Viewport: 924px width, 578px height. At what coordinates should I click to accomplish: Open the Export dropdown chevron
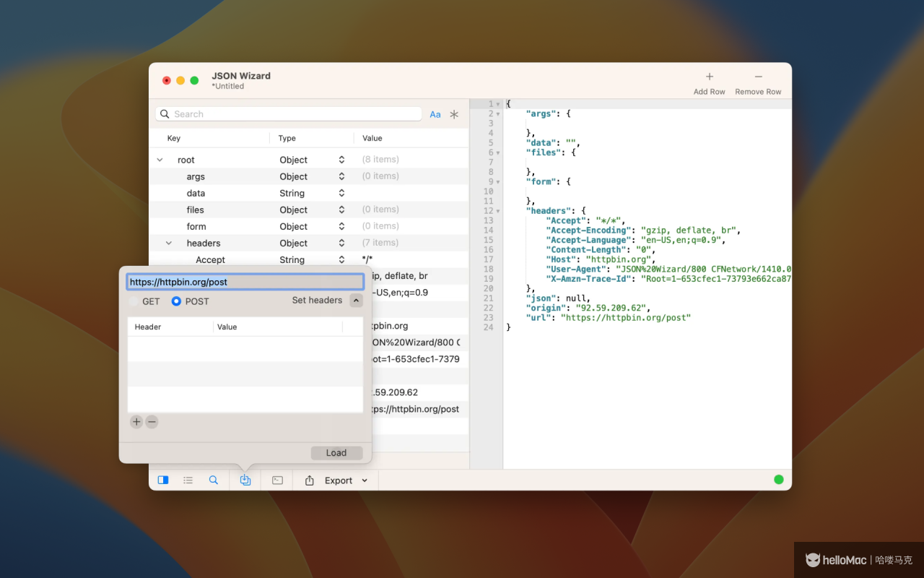(365, 480)
